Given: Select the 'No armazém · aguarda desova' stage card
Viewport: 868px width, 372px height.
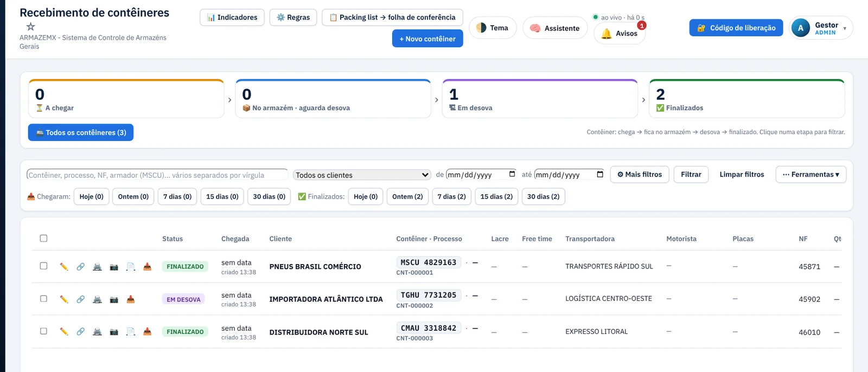Looking at the screenshot, I should [x=333, y=99].
